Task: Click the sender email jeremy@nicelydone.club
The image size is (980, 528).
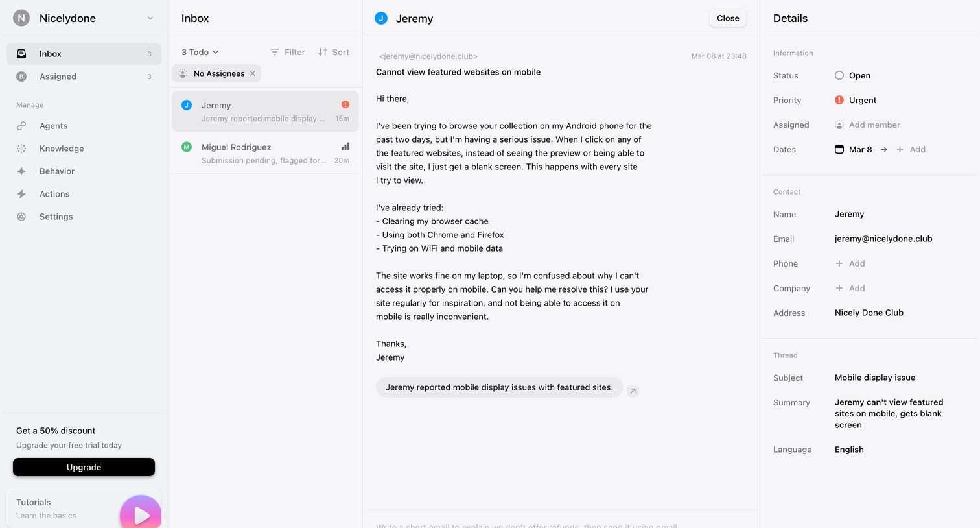Action: point(428,56)
